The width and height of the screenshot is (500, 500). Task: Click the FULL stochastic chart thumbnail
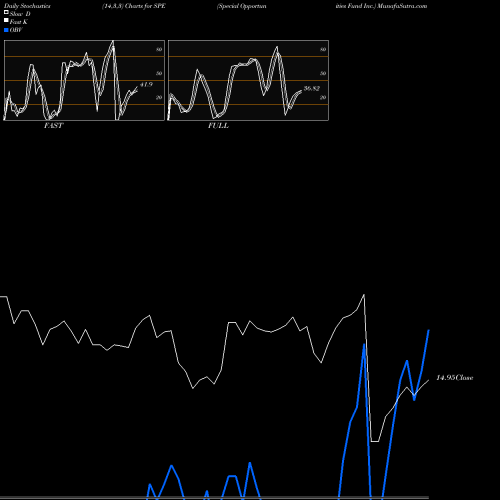coord(248,80)
